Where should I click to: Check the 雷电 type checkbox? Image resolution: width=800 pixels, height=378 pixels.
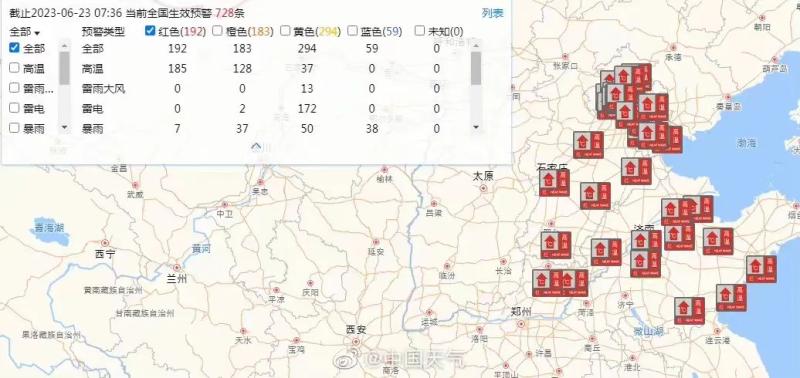pyautogui.click(x=14, y=108)
